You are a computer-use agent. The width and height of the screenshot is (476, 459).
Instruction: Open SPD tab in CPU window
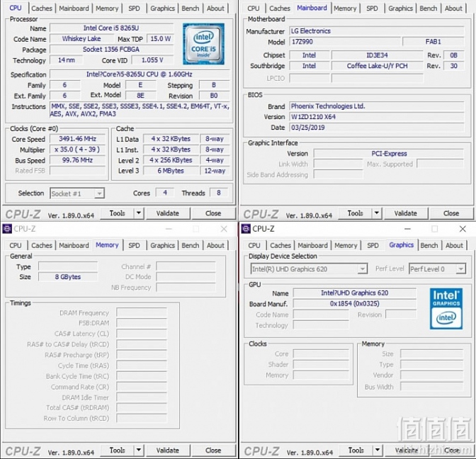point(134,8)
